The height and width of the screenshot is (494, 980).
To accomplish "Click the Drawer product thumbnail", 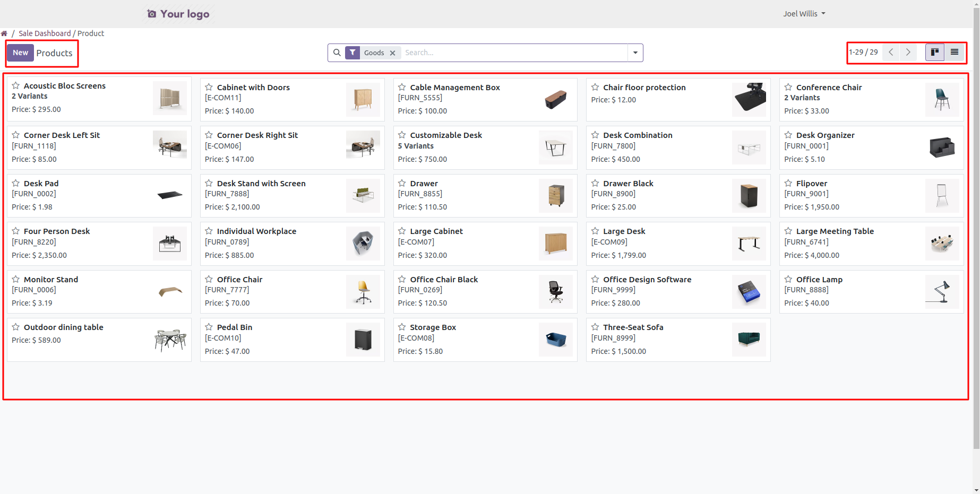I will 556,196.
